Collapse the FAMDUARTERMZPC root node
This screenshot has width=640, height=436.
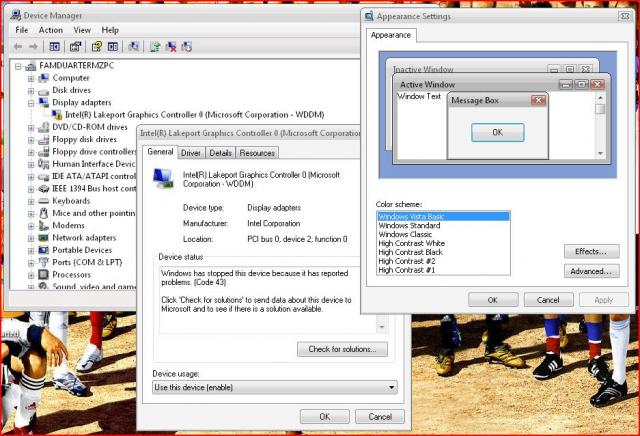click(x=18, y=66)
